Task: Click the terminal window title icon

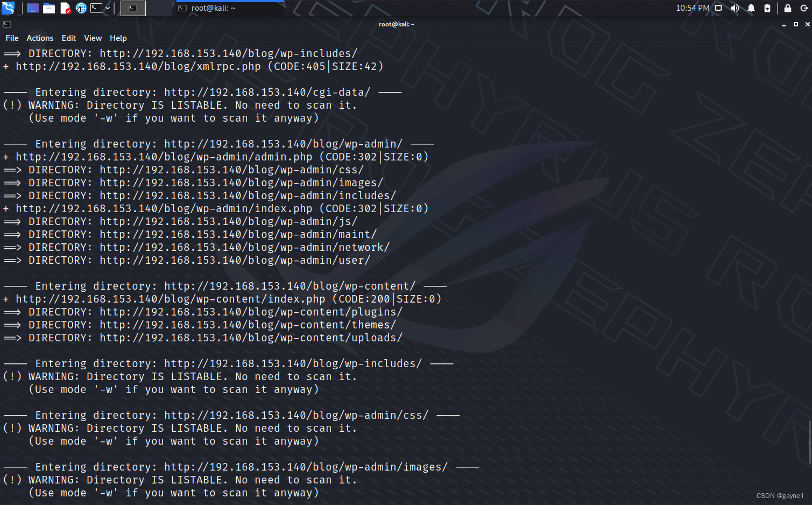Action: coord(7,24)
